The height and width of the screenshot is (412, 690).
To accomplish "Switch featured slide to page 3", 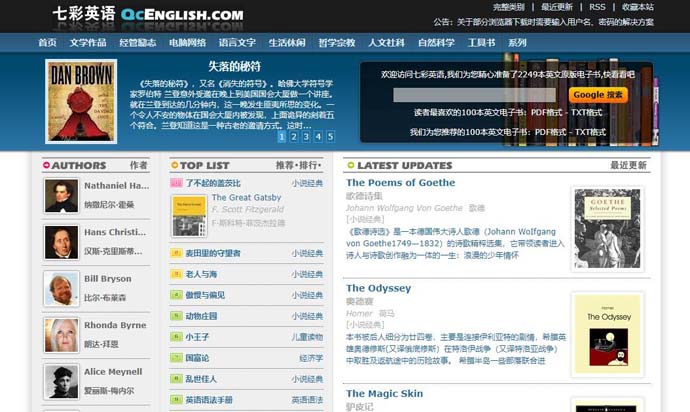I will click(306, 136).
